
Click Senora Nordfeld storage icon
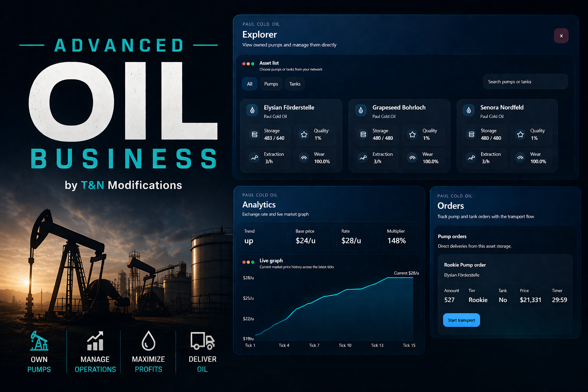tap(472, 134)
